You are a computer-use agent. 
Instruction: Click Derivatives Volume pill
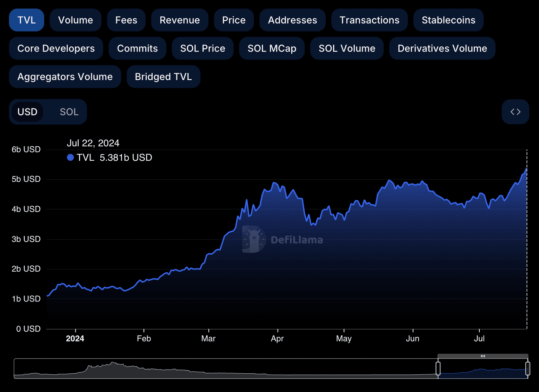(442, 48)
